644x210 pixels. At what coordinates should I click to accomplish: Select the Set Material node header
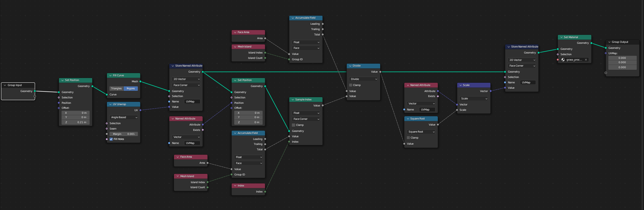click(x=574, y=37)
